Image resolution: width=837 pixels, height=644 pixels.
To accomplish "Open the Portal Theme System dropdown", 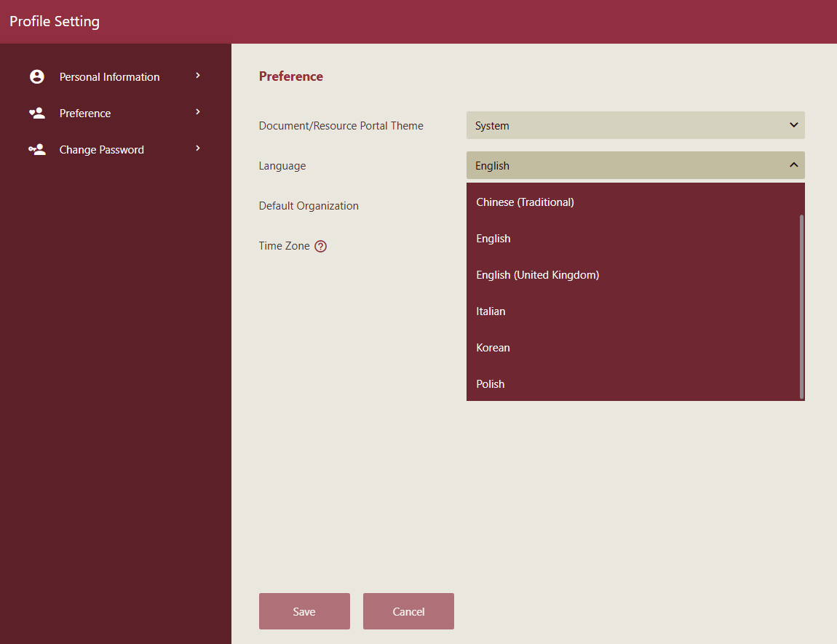I will 635,125.
